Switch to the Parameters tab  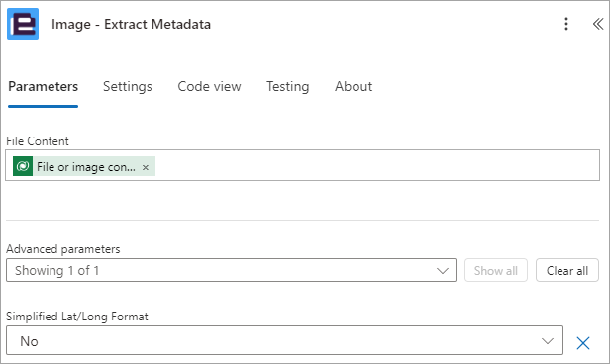pyautogui.click(x=44, y=87)
